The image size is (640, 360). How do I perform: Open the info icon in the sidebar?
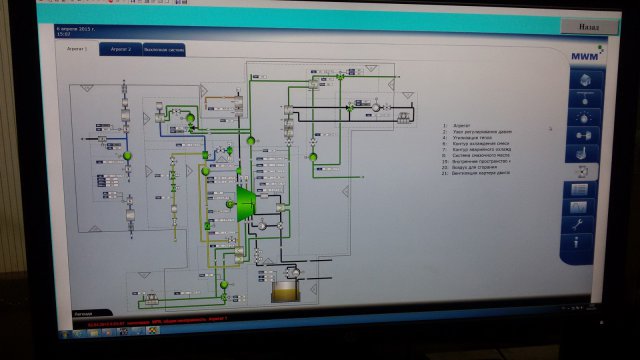point(576,242)
